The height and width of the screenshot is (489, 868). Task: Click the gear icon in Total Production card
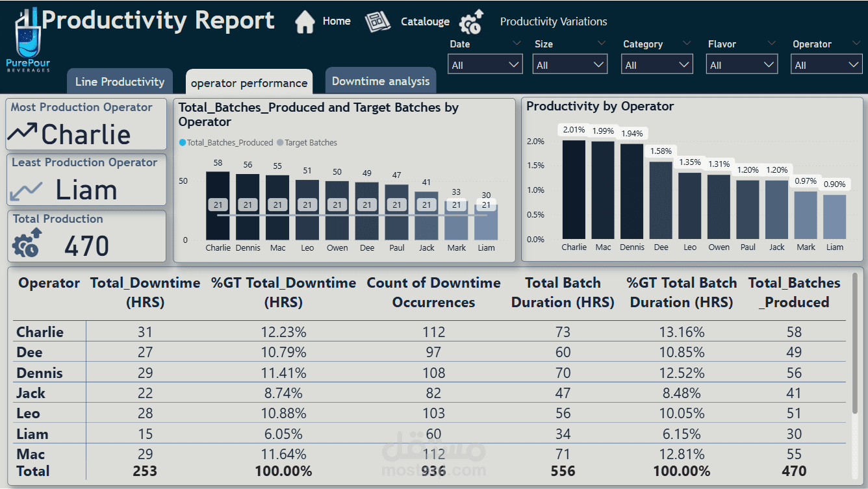click(27, 243)
